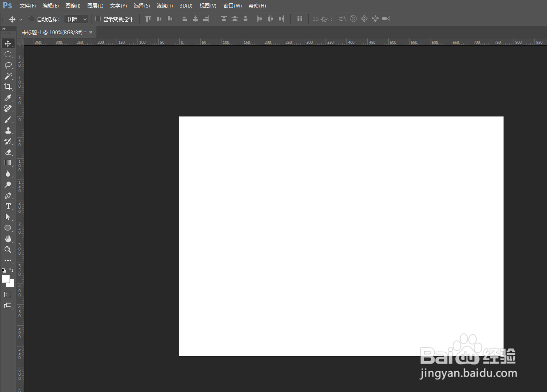Swap foreground and background colors
This screenshot has width=547, height=392.
click(12, 270)
